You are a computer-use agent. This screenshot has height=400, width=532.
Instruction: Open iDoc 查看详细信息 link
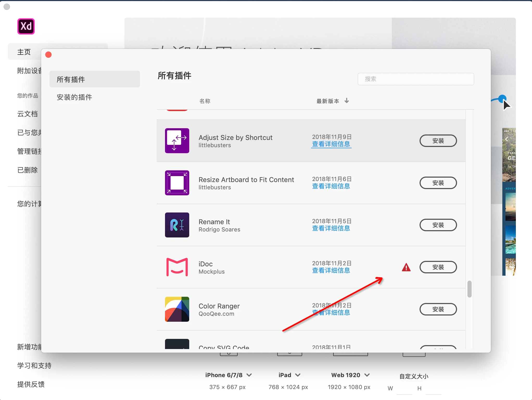(x=331, y=270)
